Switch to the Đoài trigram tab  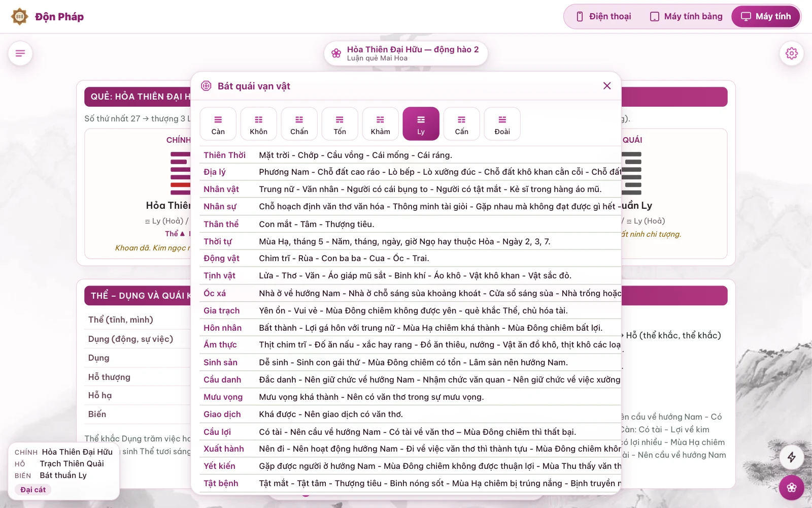[502, 124]
